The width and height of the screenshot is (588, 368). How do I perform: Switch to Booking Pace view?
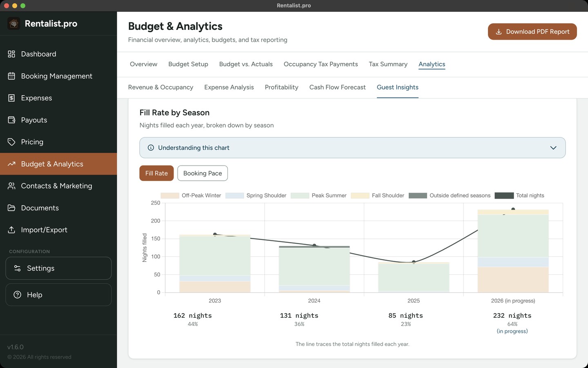(x=203, y=173)
